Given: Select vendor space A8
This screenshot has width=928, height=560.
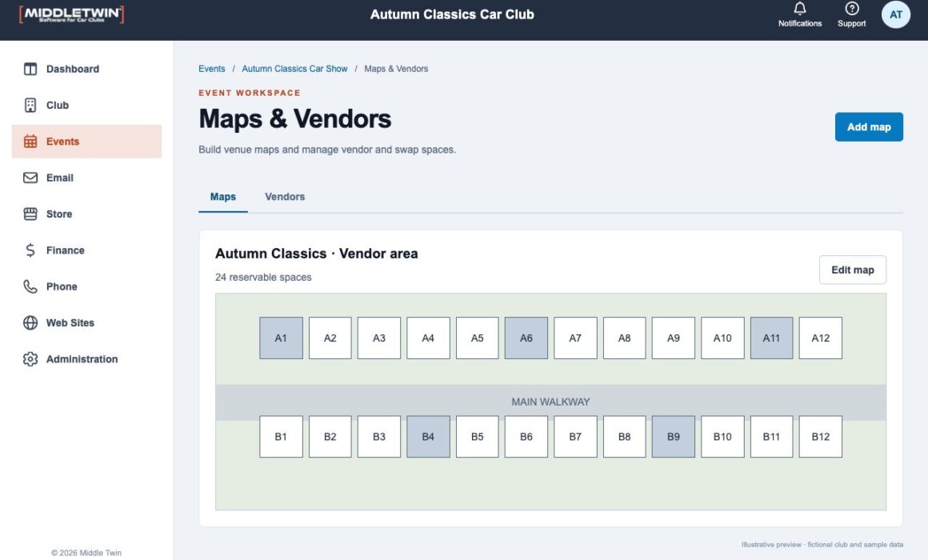Looking at the screenshot, I should point(624,338).
